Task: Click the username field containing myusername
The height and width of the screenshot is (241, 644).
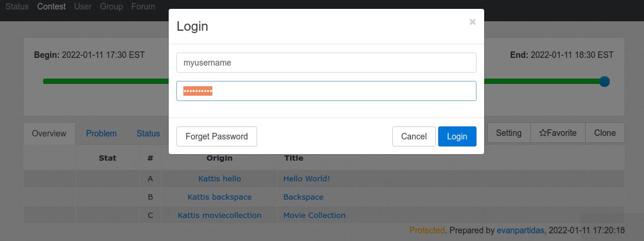Action: coord(326,63)
